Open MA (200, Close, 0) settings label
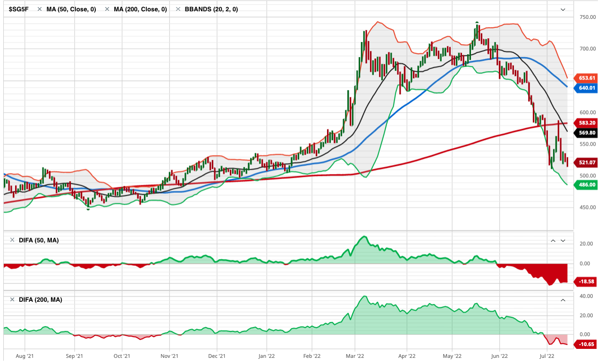Screen dimensions: 605x364 point(140,9)
